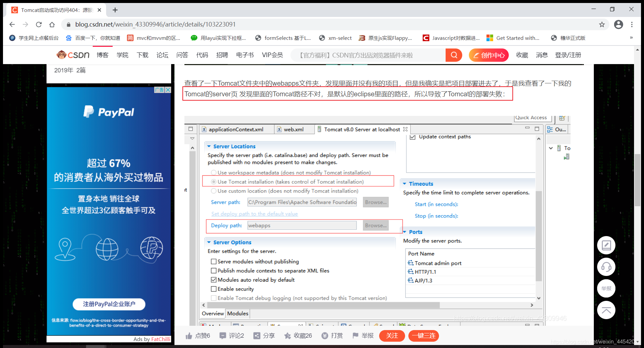Viewport: 644px width, 348px height.
Task: Click the page vertical scrollbar
Action: tap(637, 179)
